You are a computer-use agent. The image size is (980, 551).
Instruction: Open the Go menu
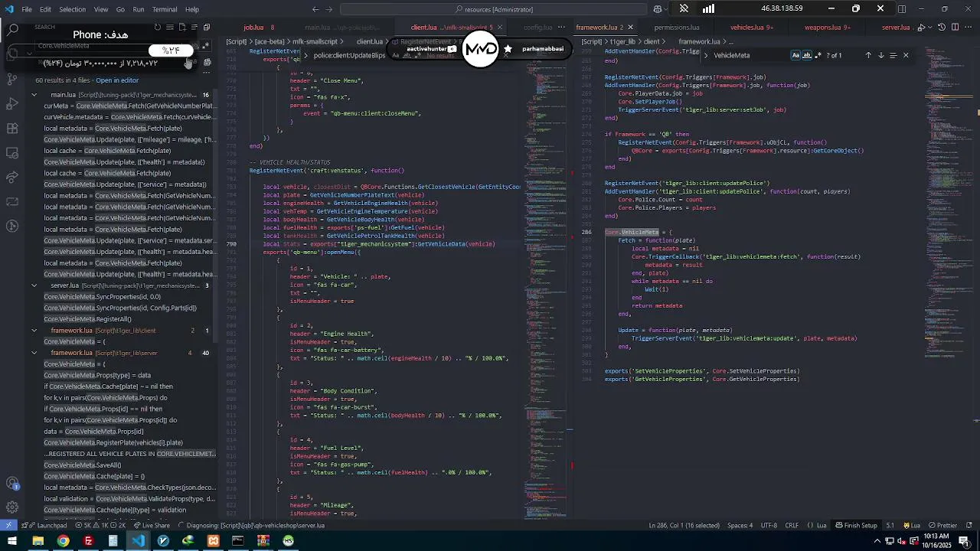pos(120,9)
